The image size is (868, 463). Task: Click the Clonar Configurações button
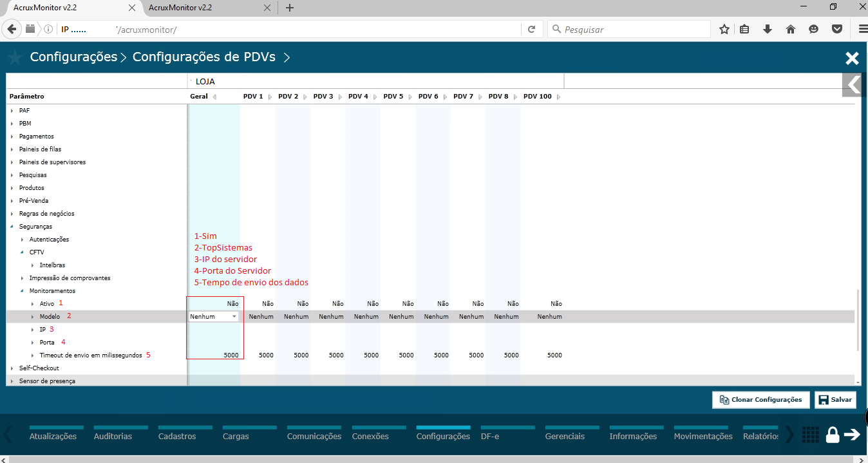760,400
